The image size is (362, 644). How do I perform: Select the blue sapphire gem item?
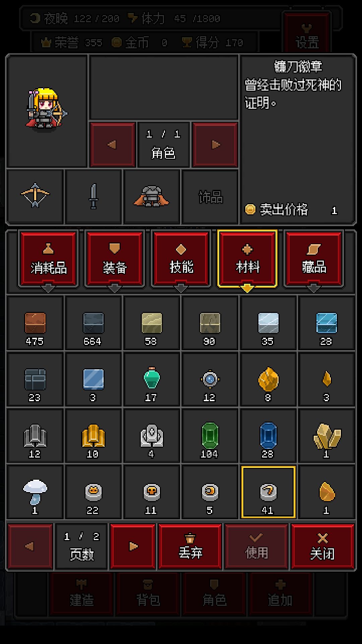click(x=268, y=436)
